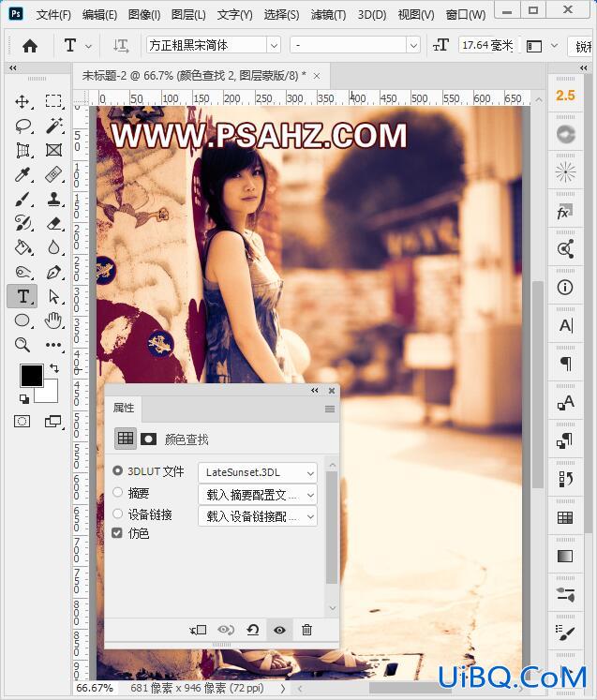Viewport: 597px width, 700px height.
Task: Click the font size field 17.64 毫米
Action: 487,45
